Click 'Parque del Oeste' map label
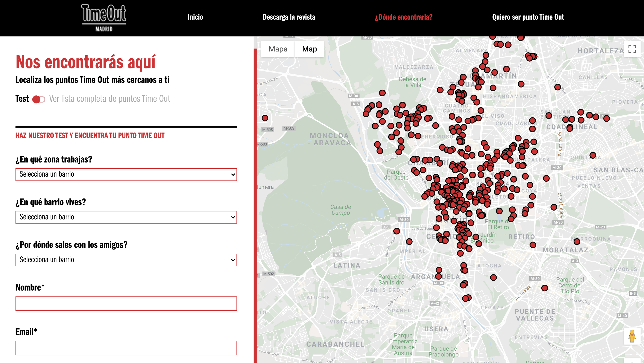 click(396, 175)
